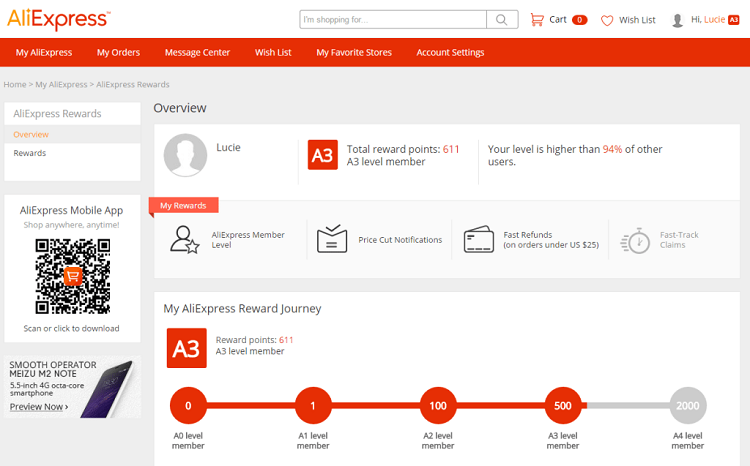
Task: Click the cart count badge showing 0
Action: point(579,20)
